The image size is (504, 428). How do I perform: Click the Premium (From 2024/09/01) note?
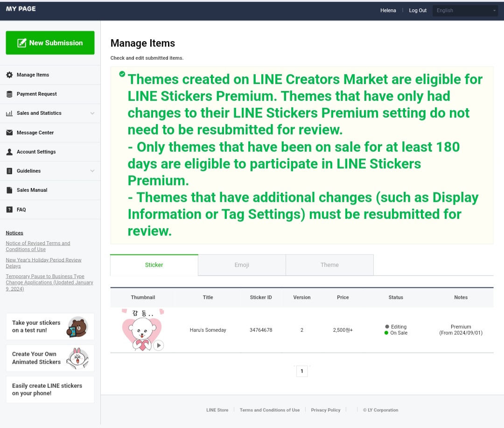coord(461,330)
